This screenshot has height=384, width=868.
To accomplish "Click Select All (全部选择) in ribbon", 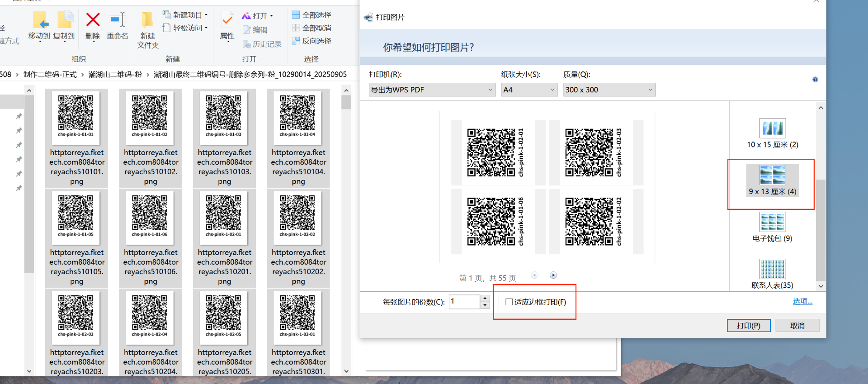I will coord(311,15).
